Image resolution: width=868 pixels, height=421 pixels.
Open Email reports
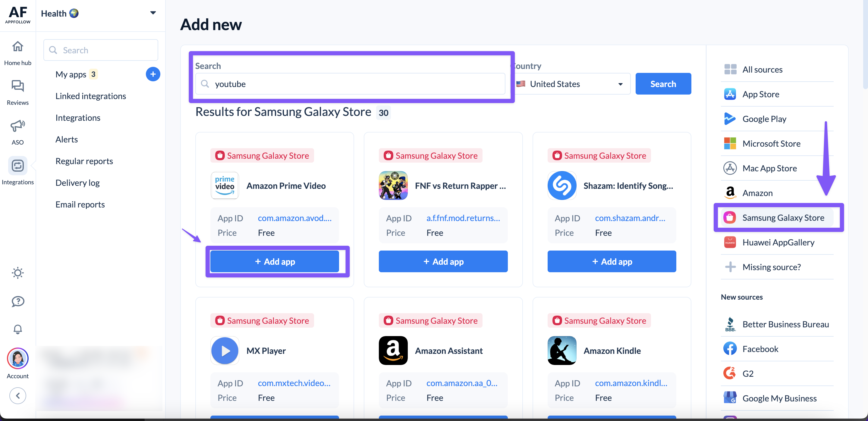(x=80, y=204)
